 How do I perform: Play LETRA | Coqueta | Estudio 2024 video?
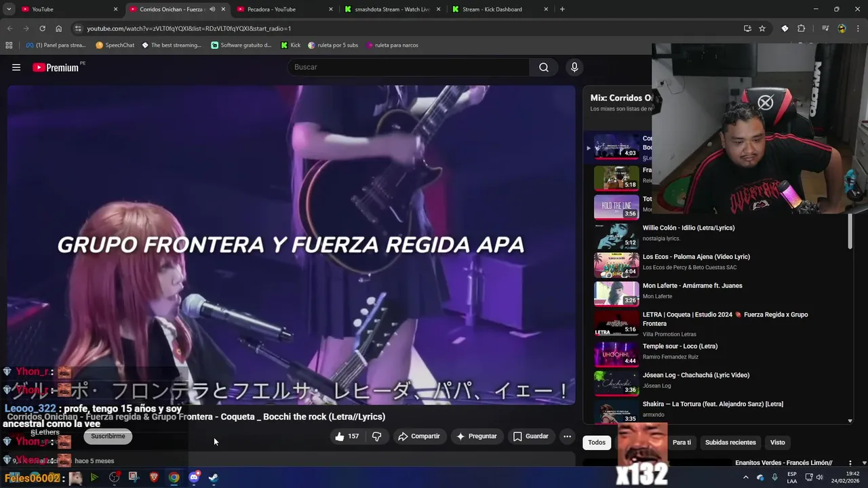click(719, 324)
